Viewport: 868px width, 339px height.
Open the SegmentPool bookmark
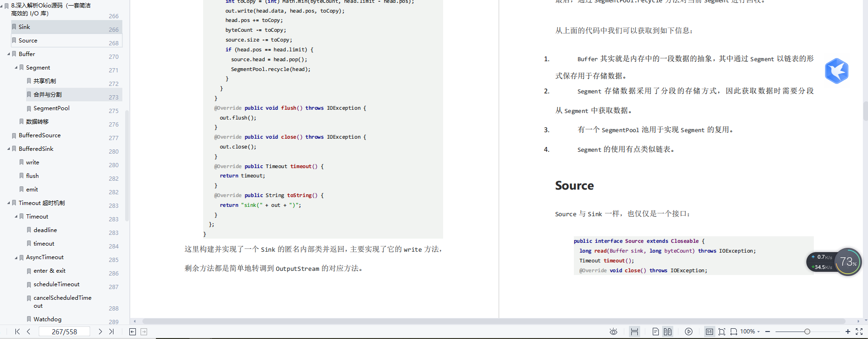(x=51, y=108)
